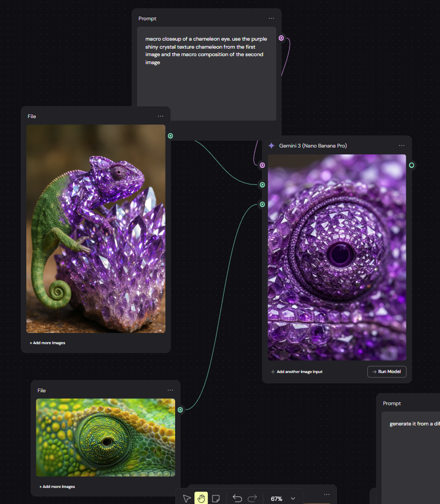The image size is (440, 504).
Task: Click the Gemini node's output port
Action: click(x=412, y=165)
